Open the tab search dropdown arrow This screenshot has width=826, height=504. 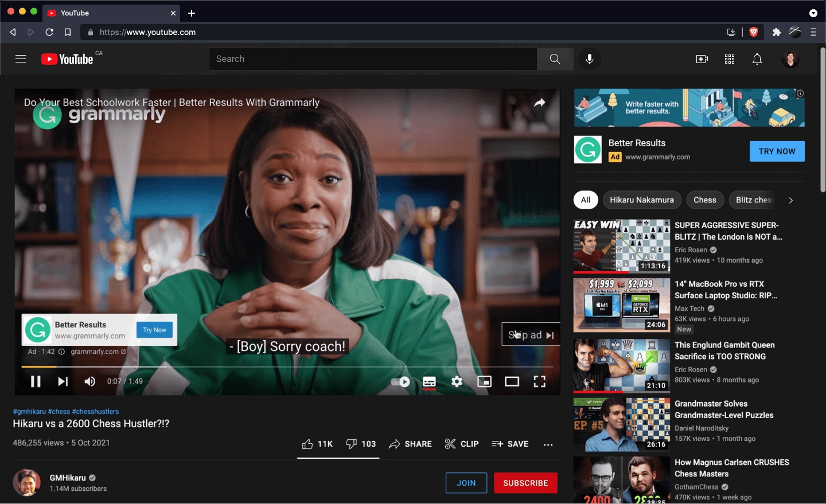[813, 13]
